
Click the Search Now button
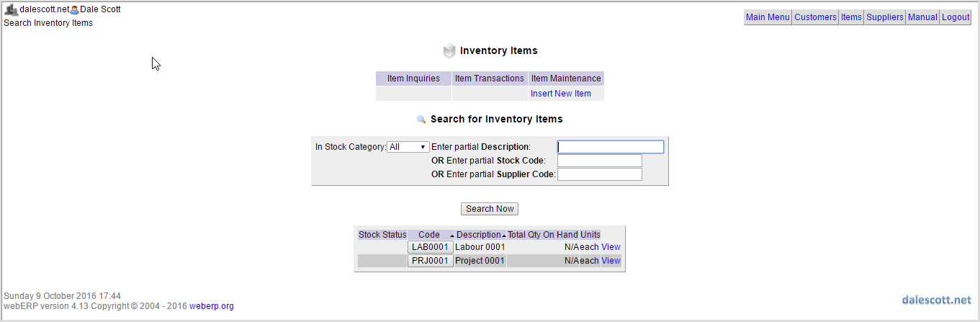click(490, 209)
